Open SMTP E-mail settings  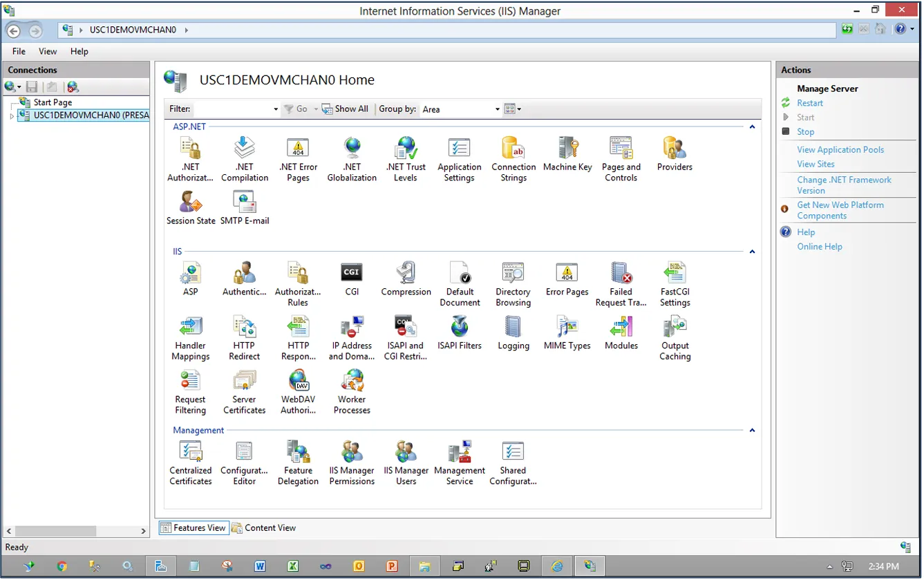click(x=244, y=206)
